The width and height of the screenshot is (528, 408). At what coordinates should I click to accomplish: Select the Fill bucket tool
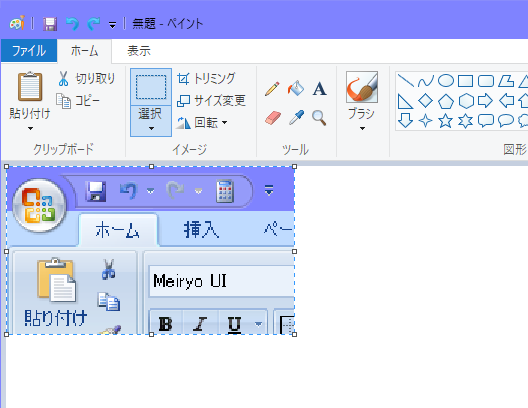(x=296, y=89)
